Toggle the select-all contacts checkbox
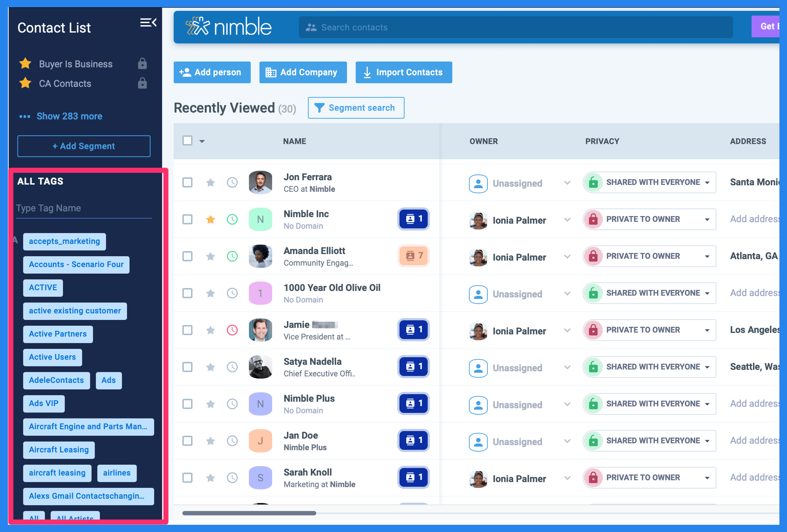Screen dimensions: 787x532 tap(187, 141)
